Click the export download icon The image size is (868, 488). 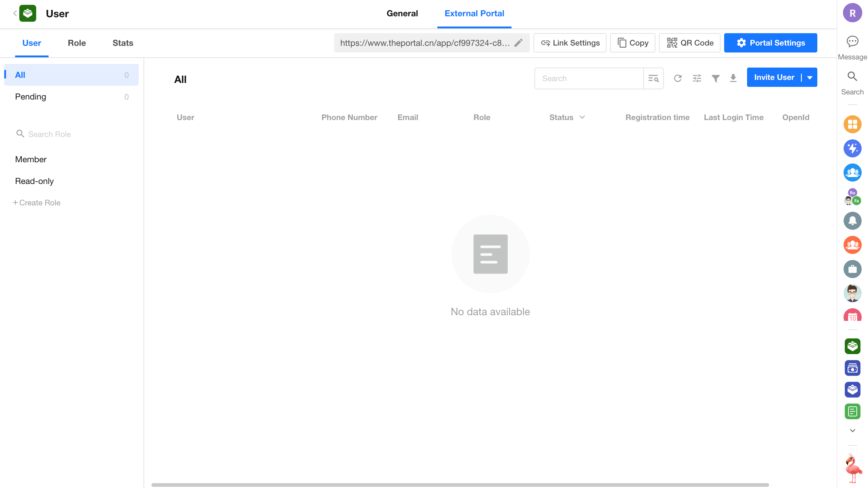(733, 78)
